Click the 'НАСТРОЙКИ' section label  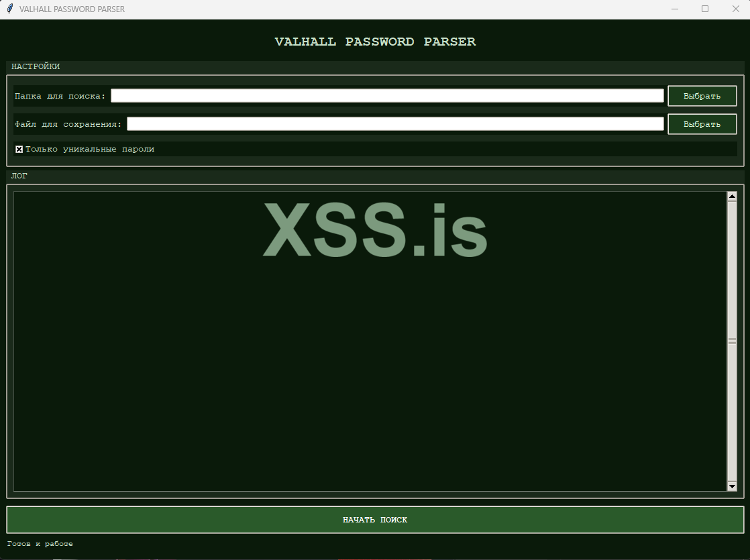35,66
